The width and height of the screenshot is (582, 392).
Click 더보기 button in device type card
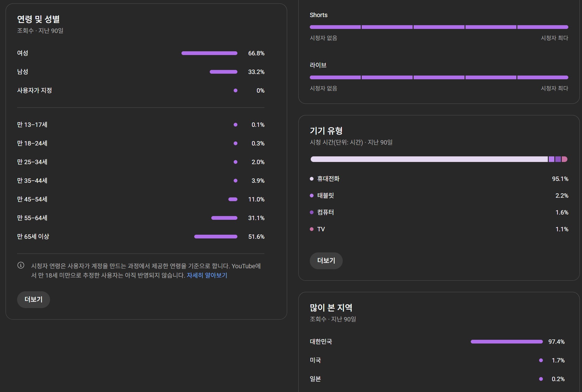pyautogui.click(x=326, y=261)
